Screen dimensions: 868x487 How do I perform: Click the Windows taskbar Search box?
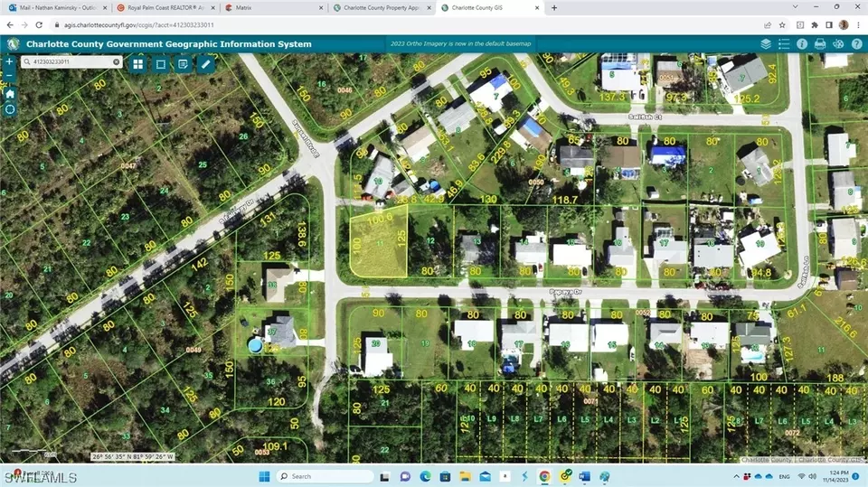pos(325,476)
